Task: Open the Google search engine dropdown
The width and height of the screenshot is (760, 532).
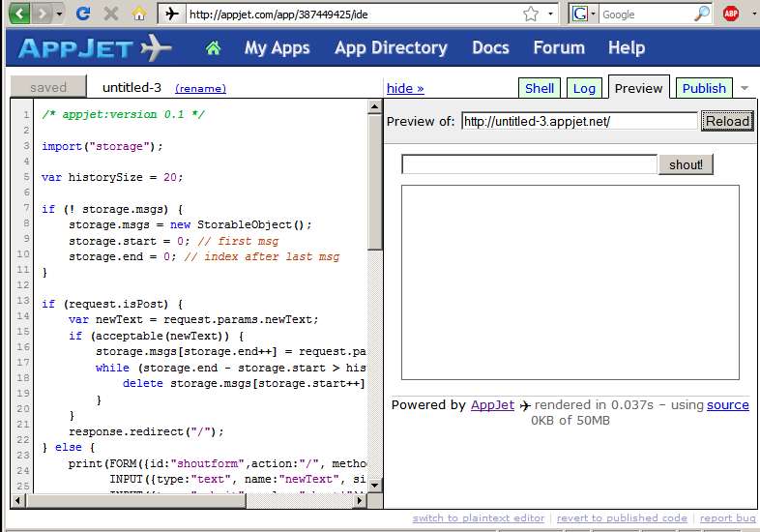Action: click(583, 15)
